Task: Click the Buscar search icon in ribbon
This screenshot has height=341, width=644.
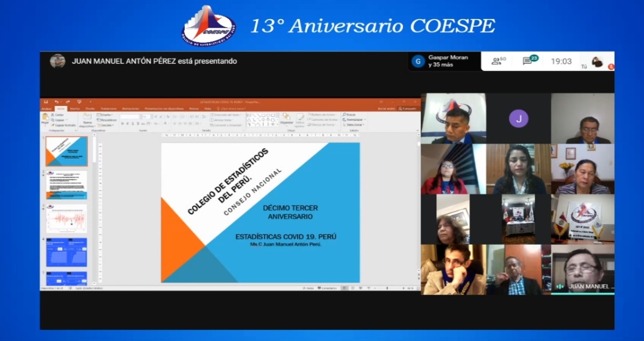Action: click(350, 115)
